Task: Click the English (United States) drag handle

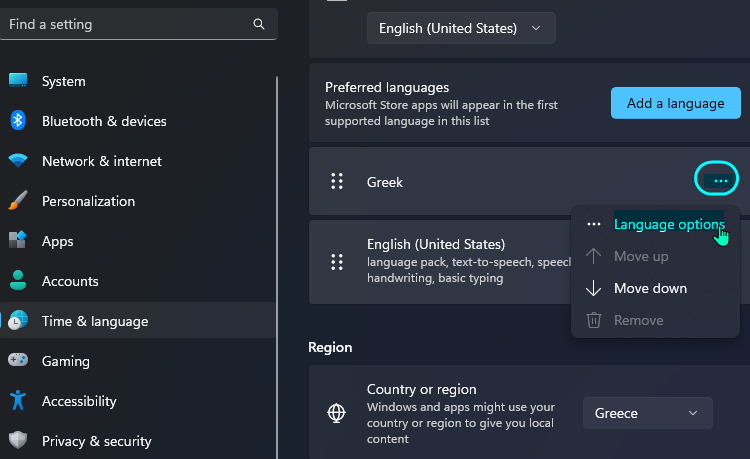Action: click(337, 262)
